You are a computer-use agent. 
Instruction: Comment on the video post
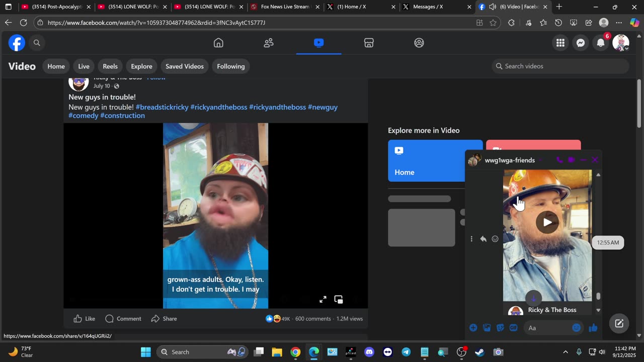(123, 319)
